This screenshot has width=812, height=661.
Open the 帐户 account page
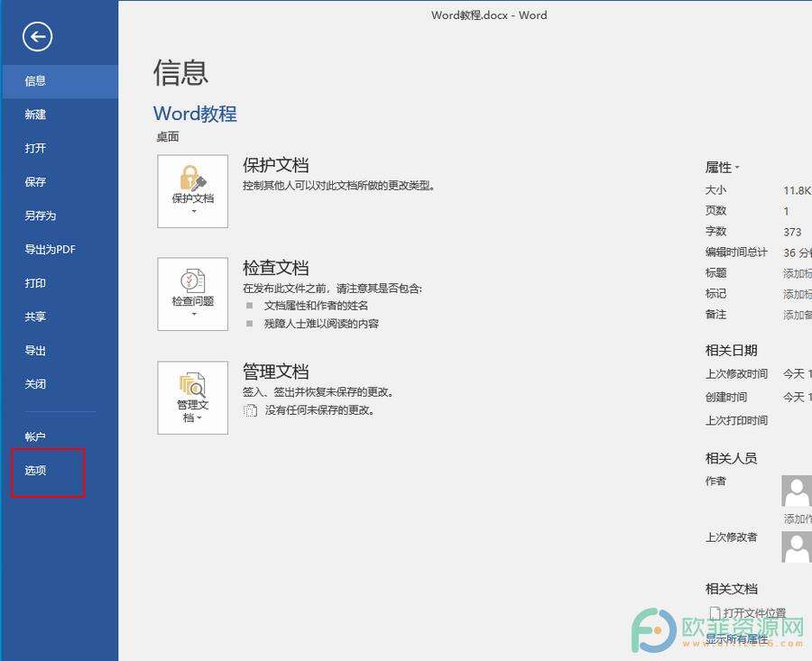click(59, 436)
